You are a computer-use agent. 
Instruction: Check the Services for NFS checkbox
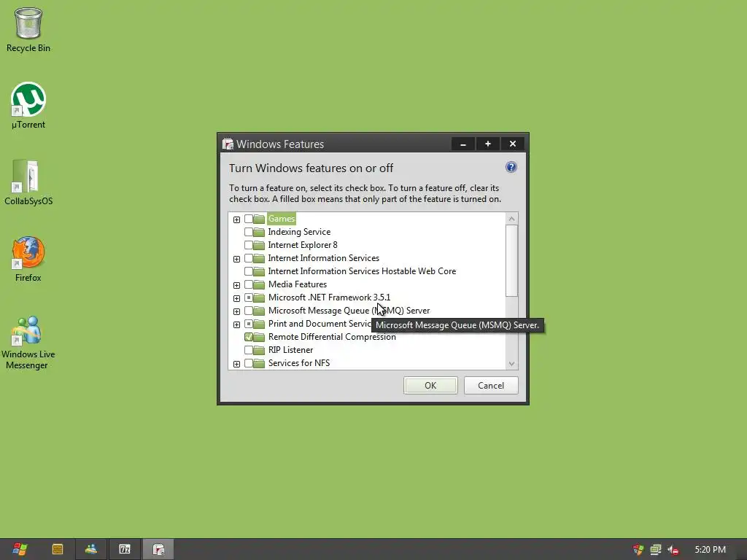(248, 363)
